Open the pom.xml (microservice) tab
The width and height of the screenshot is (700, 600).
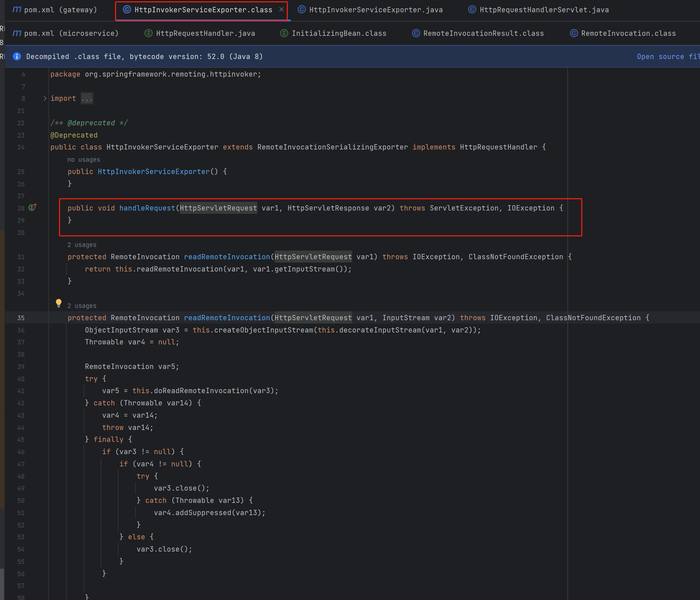pyautogui.click(x=71, y=33)
